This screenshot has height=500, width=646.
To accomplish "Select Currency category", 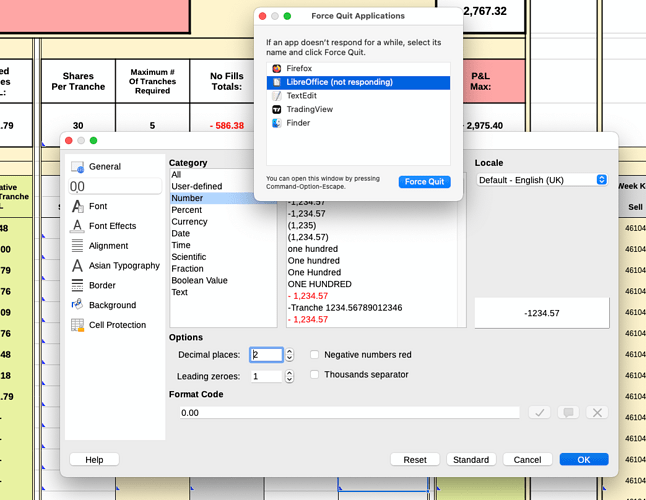I will pyautogui.click(x=190, y=222).
